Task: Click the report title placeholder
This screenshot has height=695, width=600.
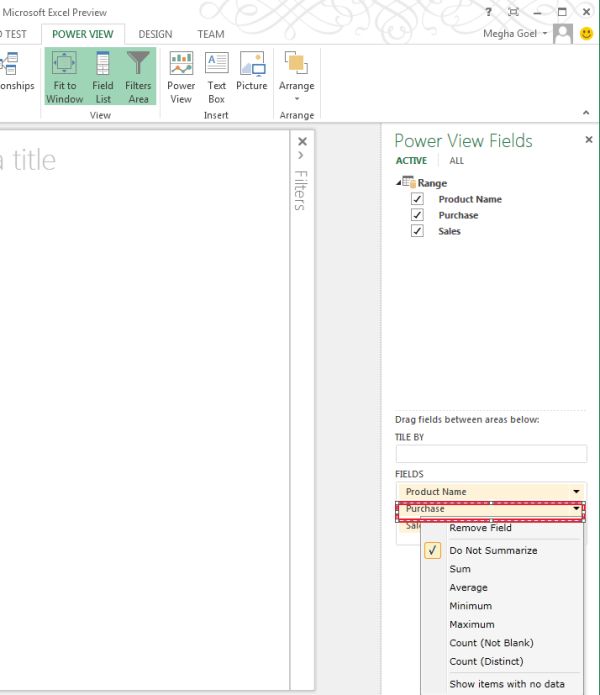Action: (x=29, y=160)
